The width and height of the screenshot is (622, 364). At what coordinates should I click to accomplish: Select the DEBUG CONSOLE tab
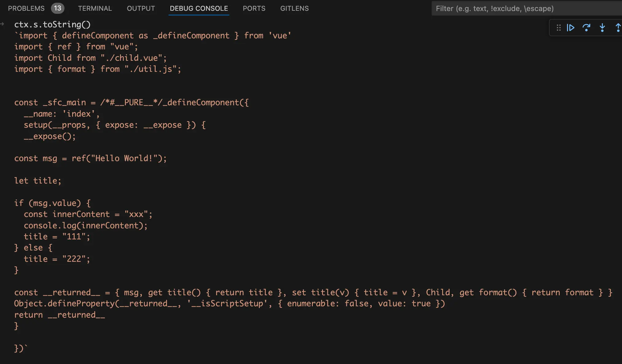click(x=199, y=9)
